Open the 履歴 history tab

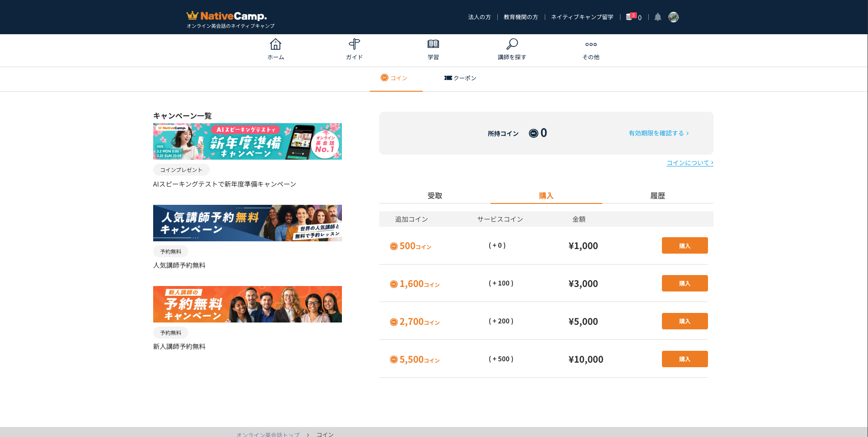click(x=657, y=196)
